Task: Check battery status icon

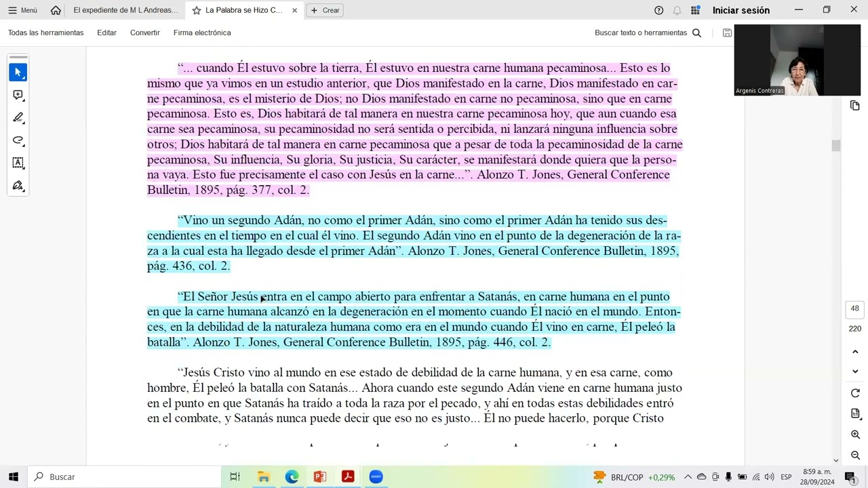Action: (742, 477)
